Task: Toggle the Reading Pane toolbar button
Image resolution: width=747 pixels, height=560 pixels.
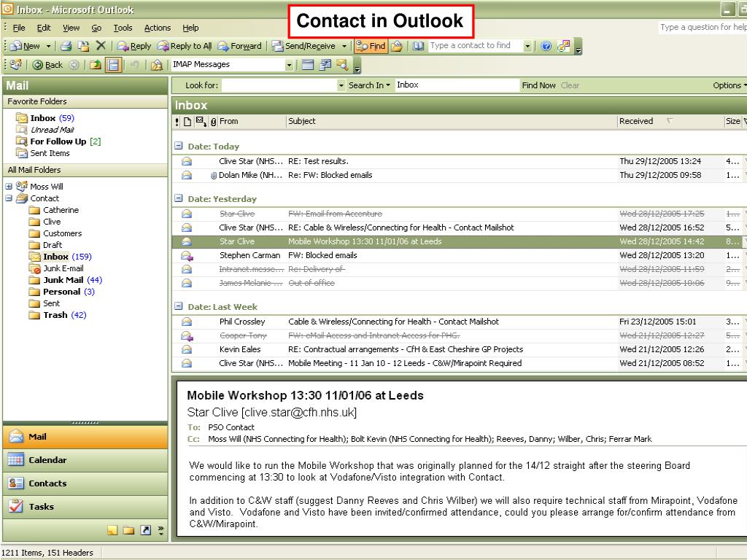Action: 113,65
